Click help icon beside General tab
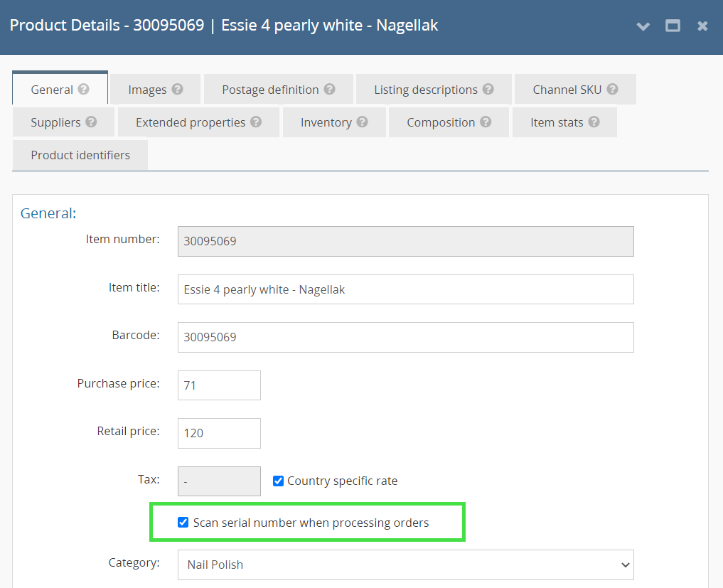Viewport: 723px width, 588px height. tap(84, 90)
